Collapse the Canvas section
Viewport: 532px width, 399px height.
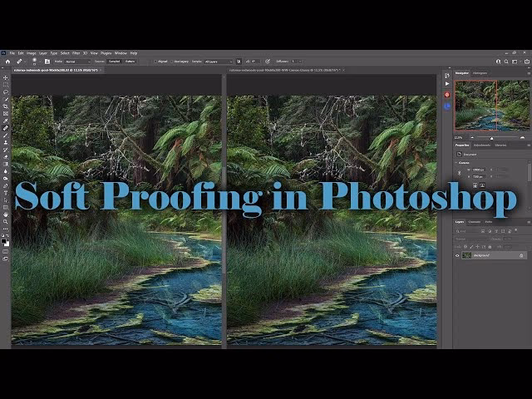tap(456, 163)
